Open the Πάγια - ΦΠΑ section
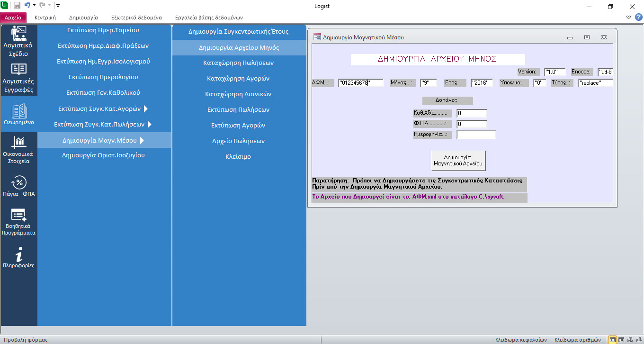Viewport: 644px width, 344px height. point(19,185)
